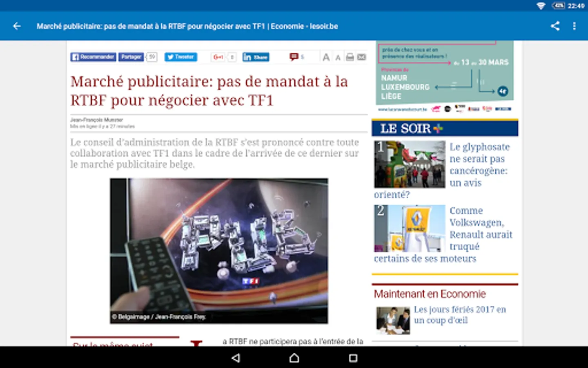The image size is (588, 368).
Task: Click the Le Soir+ header banner
Action: tap(445, 128)
